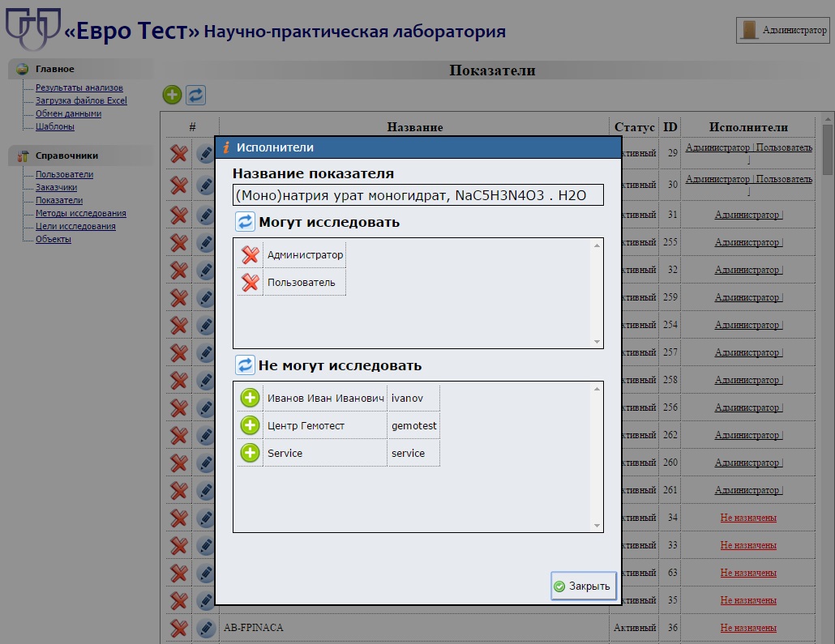The image size is (835, 644).
Task: Refresh the Могут исследовать list
Action: click(x=245, y=221)
